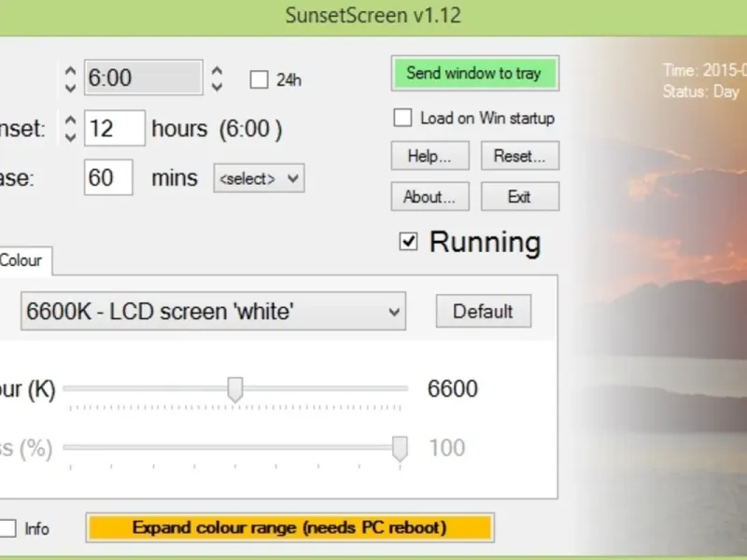Click Expand colour range button

290,527
